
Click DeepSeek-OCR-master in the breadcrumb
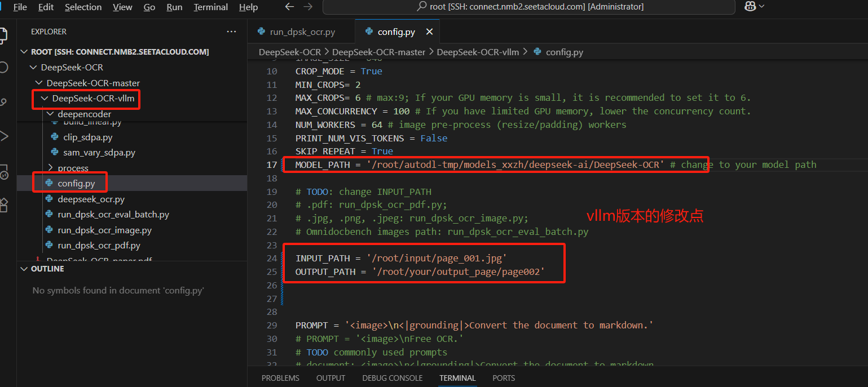(378, 52)
